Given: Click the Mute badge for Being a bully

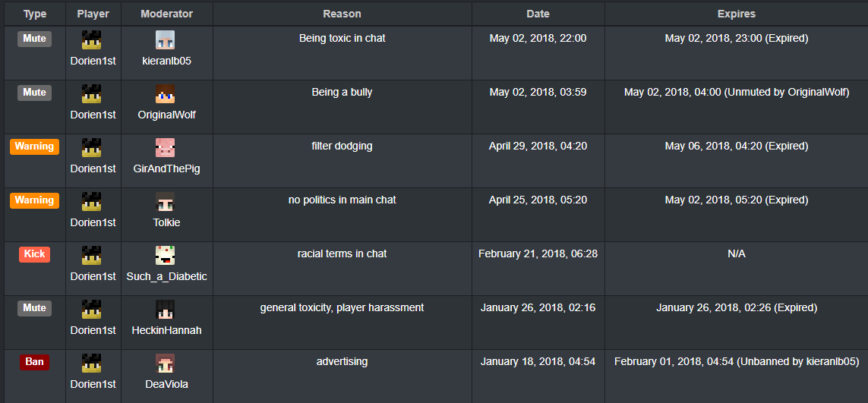Looking at the screenshot, I should pyautogui.click(x=34, y=93).
